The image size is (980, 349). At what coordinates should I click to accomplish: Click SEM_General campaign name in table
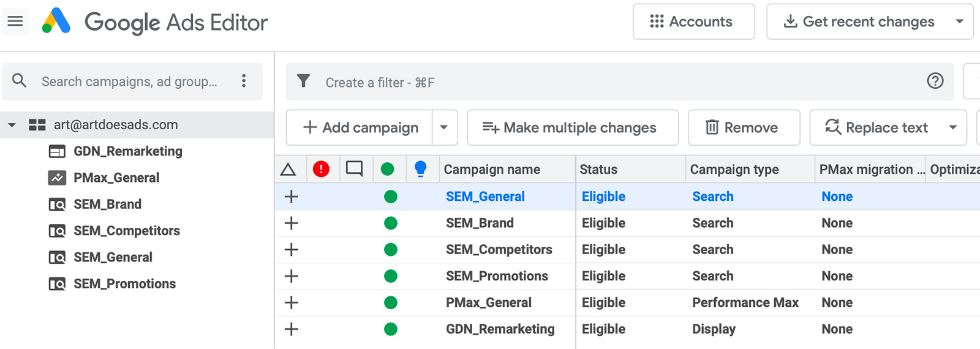click(x=485, y=197)
